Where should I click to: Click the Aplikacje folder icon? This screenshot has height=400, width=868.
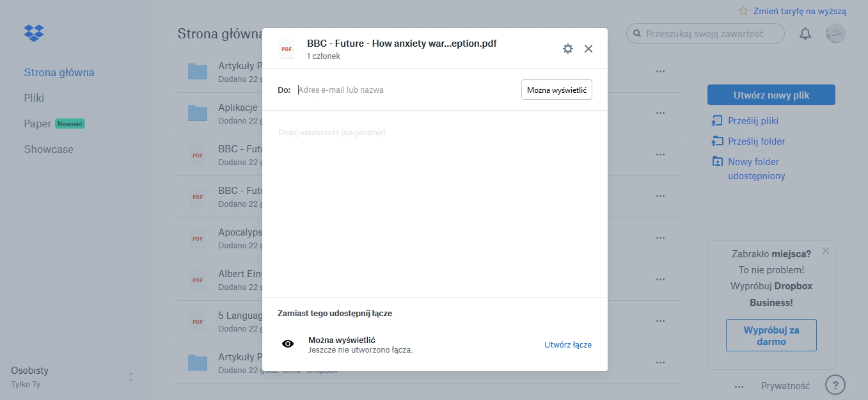(x=198, y=113)
